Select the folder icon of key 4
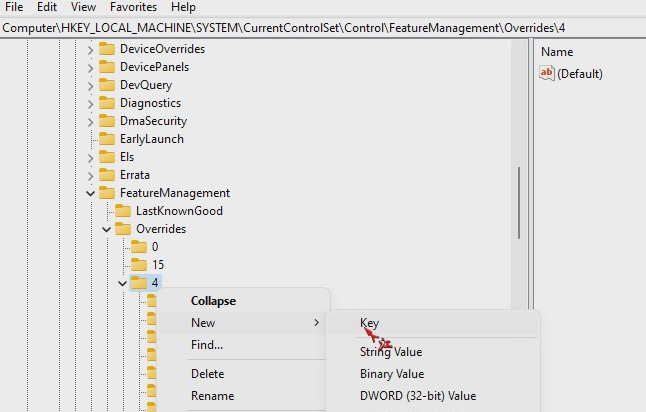The image size is (646, 412). 139,283
